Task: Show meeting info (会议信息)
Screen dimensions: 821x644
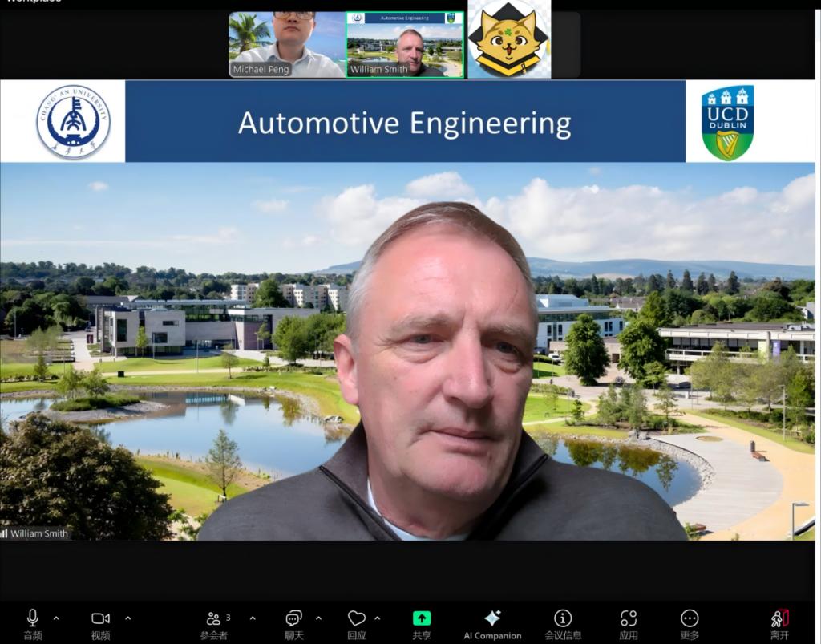Action: (x=563, y=622)
